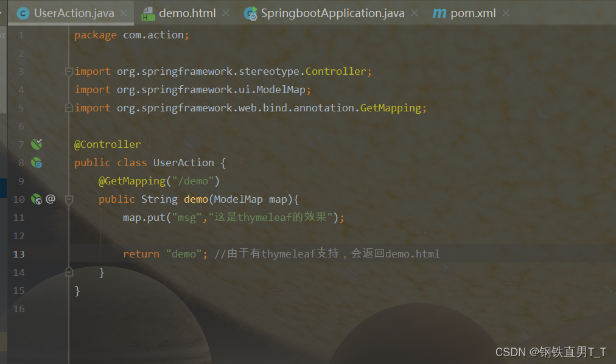The width and height of the screenshot is (616, 364).
Task: Click the "msg" string literal on line 11
Action: point(187,217)
